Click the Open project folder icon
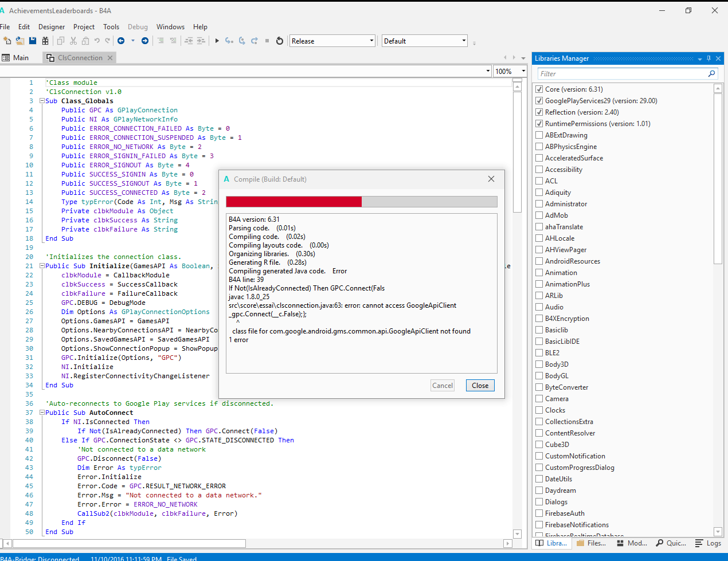 click(19, 41)
